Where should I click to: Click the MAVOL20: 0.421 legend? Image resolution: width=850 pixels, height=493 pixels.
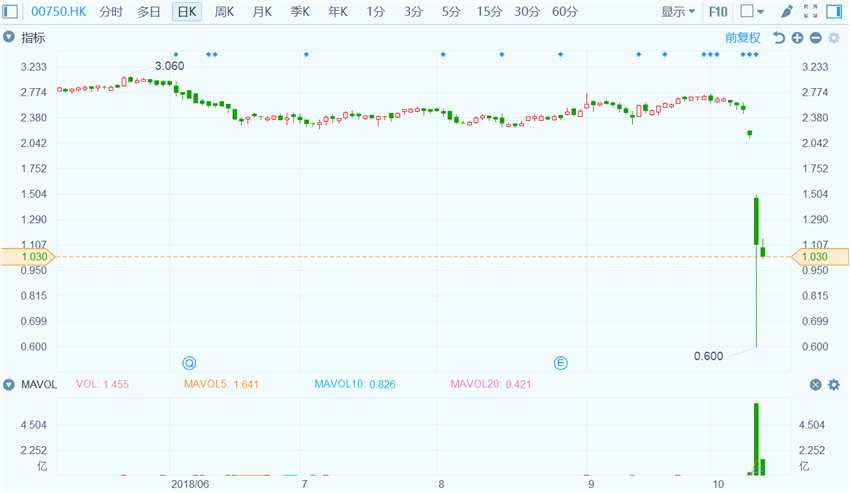(491, 385)
